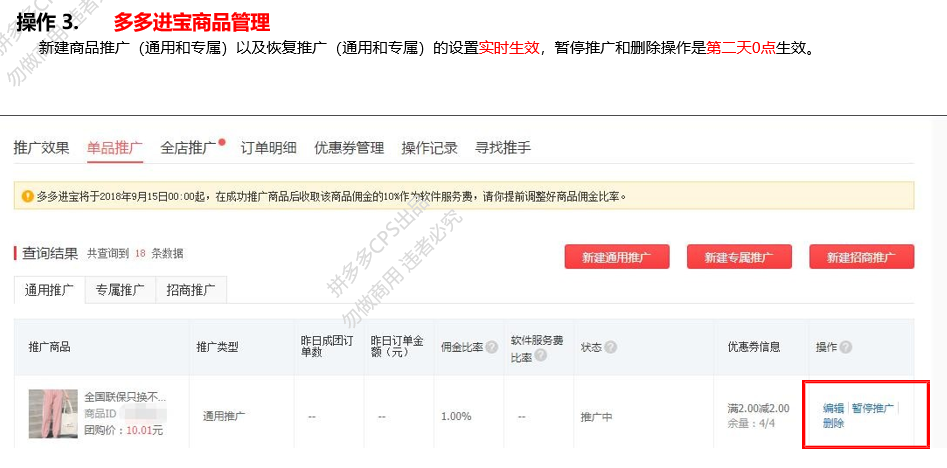Click the 推广类型 column header
Screen dimensions: 947x468
click(x=217, y=347)
